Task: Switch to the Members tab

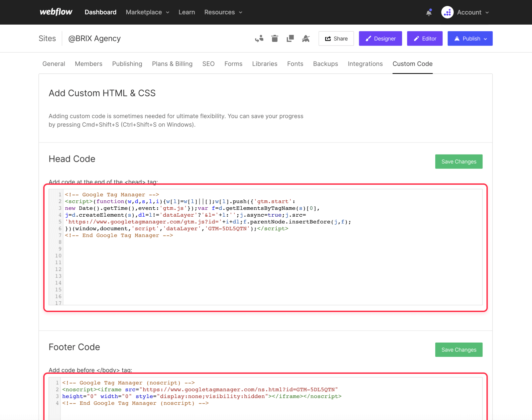Action: (x=88, y=64)
